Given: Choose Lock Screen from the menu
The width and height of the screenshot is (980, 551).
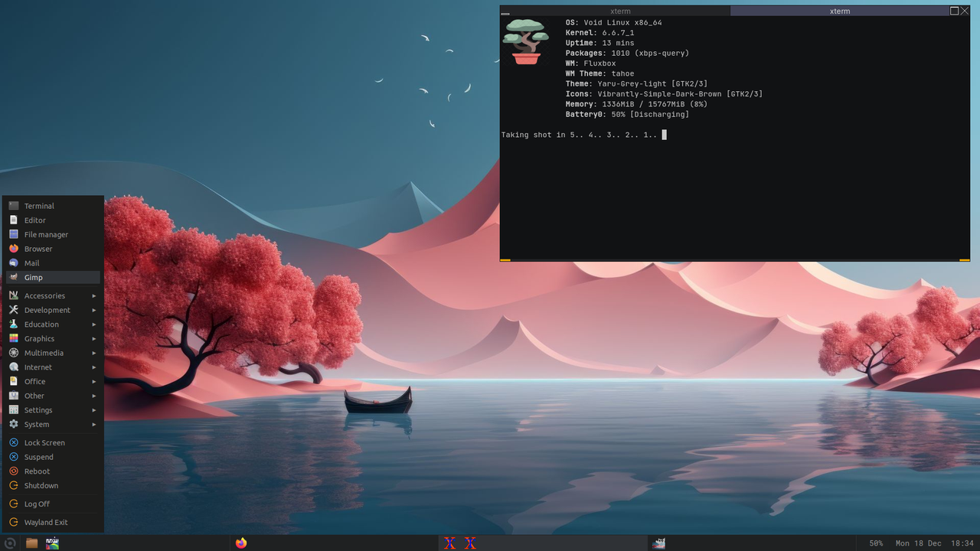Looking at the screenshot, I should tap(53, 442).
